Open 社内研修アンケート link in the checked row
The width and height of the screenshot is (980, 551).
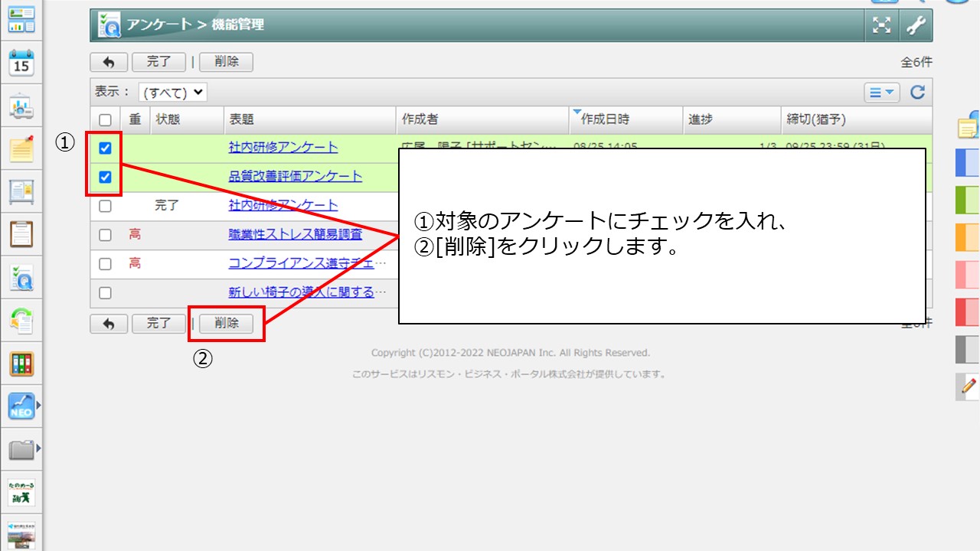(283, 148)
